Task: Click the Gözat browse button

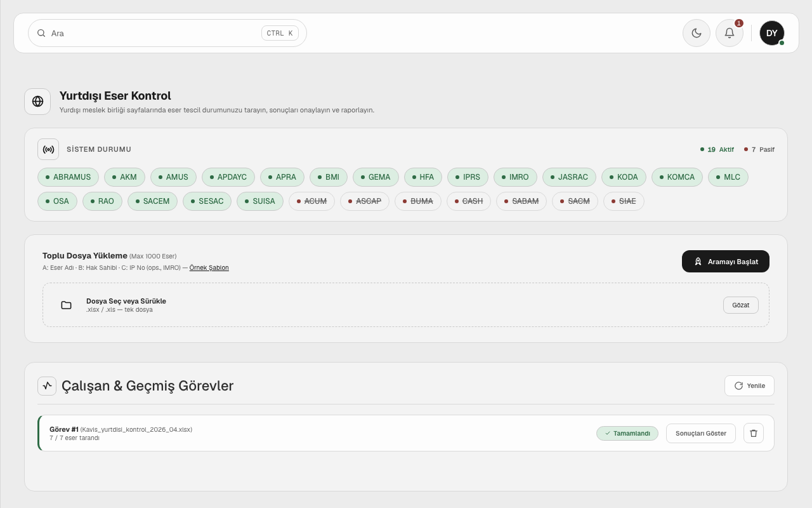Action: coord(741,305)
